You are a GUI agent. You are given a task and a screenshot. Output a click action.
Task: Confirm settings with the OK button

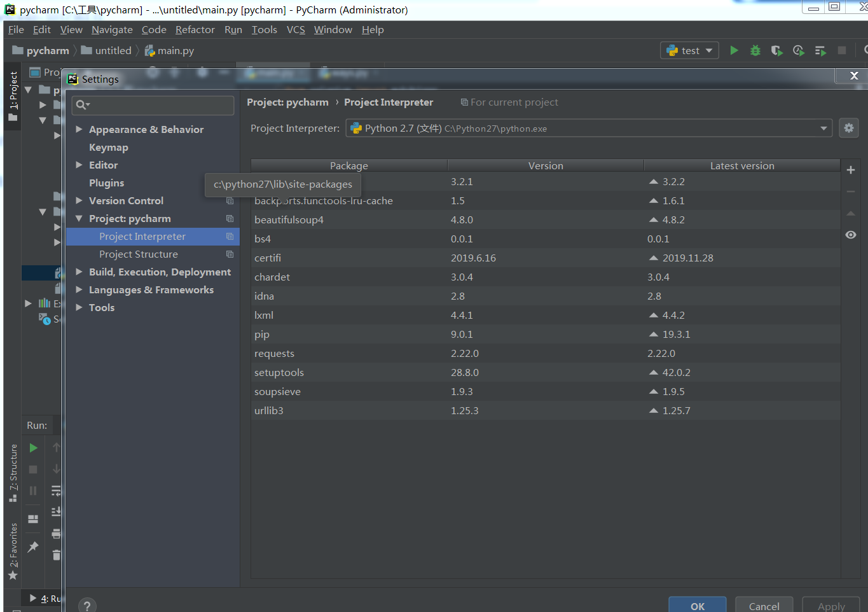(698, 605)
